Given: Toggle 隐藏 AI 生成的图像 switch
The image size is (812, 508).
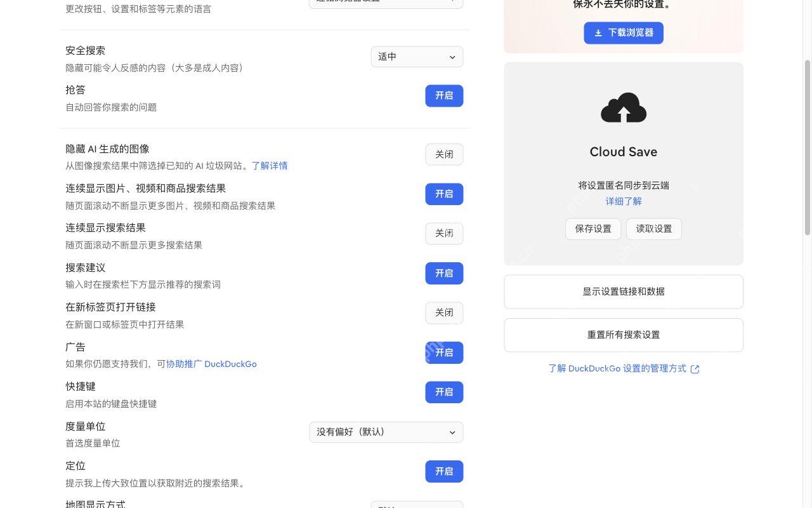Looking at the screenshot, I should click(x=444, y=154).
